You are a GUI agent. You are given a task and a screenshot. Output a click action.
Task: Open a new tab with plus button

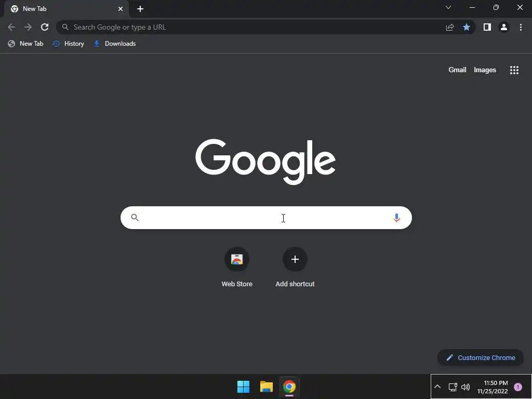point(140,9)
